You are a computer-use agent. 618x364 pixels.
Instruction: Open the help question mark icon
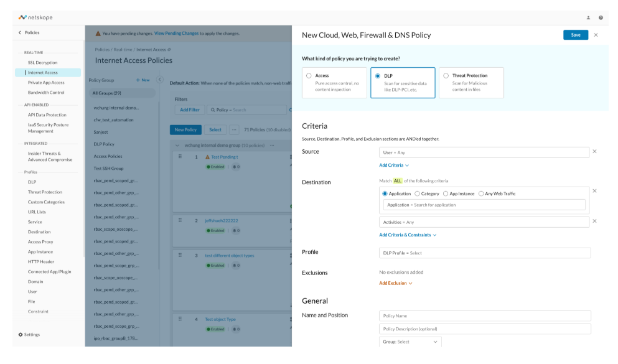click(x=601, y=17)
